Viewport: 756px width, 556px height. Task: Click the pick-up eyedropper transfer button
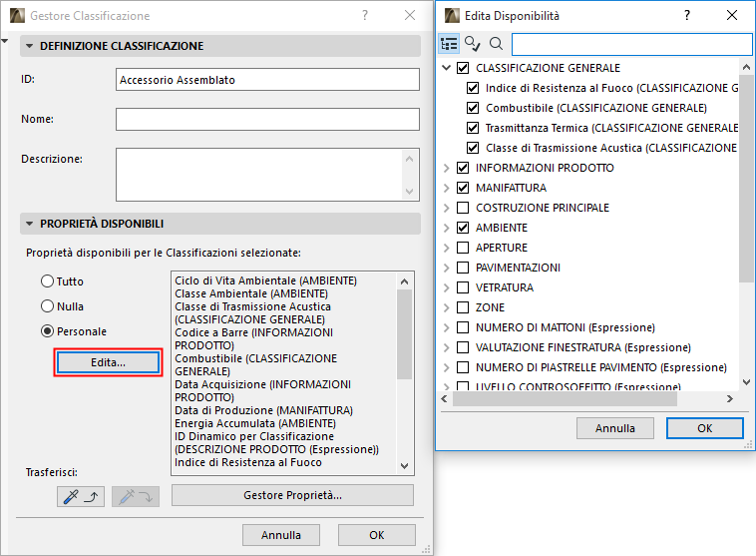click(81, 496)
